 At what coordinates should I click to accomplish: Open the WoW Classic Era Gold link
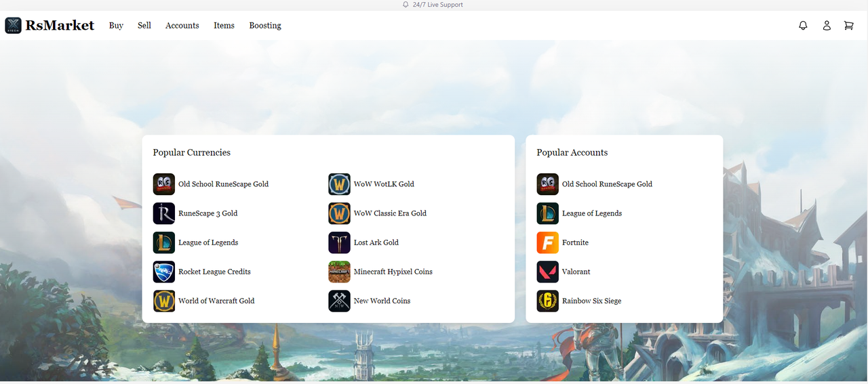[x=390, y=213]
